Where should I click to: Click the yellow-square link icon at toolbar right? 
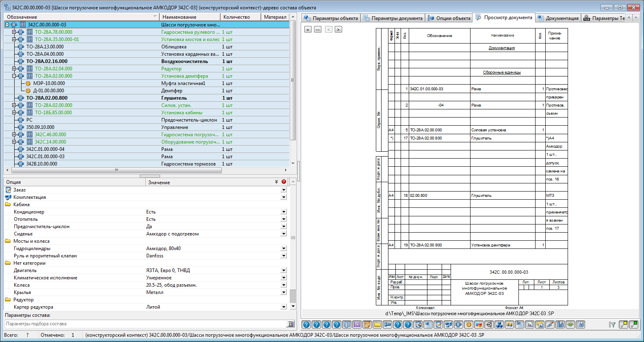pyautogui.click(x=623, y=325)
